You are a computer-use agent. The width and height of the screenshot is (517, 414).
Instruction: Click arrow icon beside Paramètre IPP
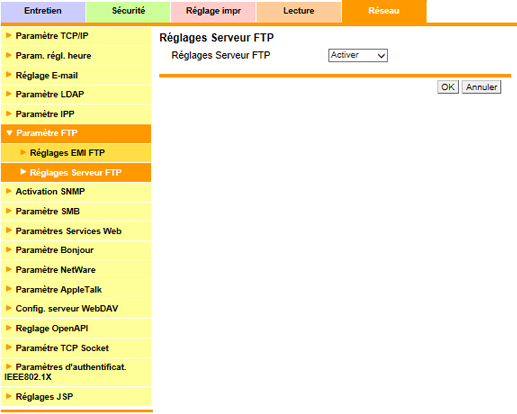pos(9,113)
